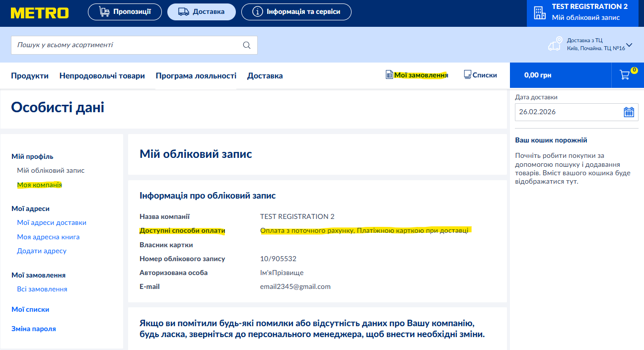Open Непродовольчі товари category menu
Screen dimensions: 644x350
coord(102,76)
